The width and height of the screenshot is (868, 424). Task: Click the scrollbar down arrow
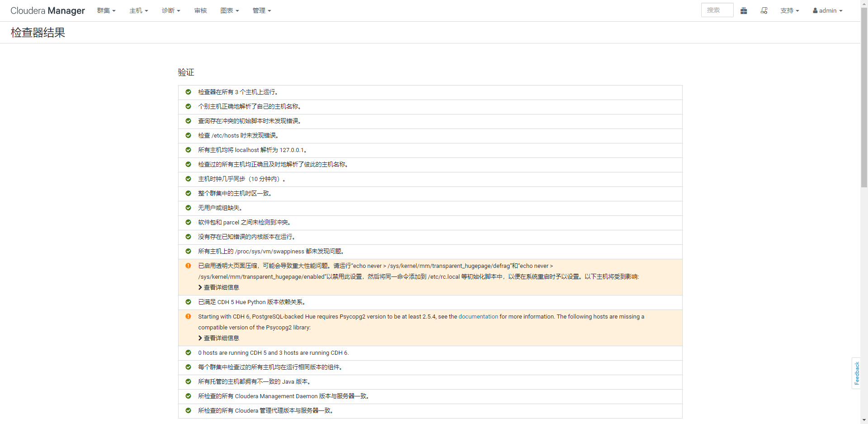click(x=864, y=420)
